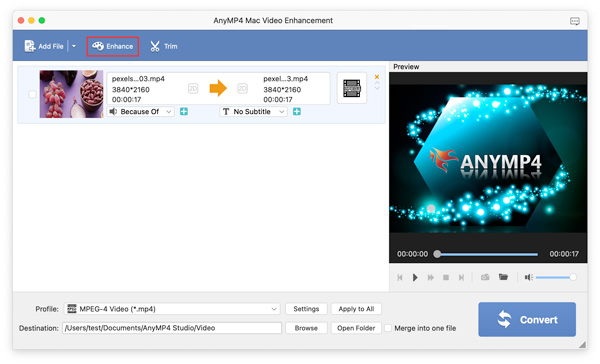The width and height of the screenshot is (600, 364).
Task: Enable Merge into one file
Action: [388, 328]
